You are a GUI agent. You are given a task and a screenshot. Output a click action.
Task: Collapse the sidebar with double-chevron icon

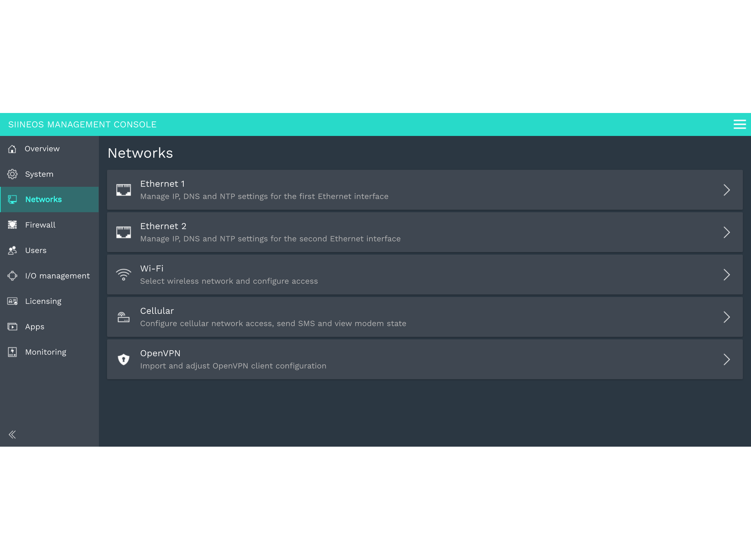coord(12,435)
